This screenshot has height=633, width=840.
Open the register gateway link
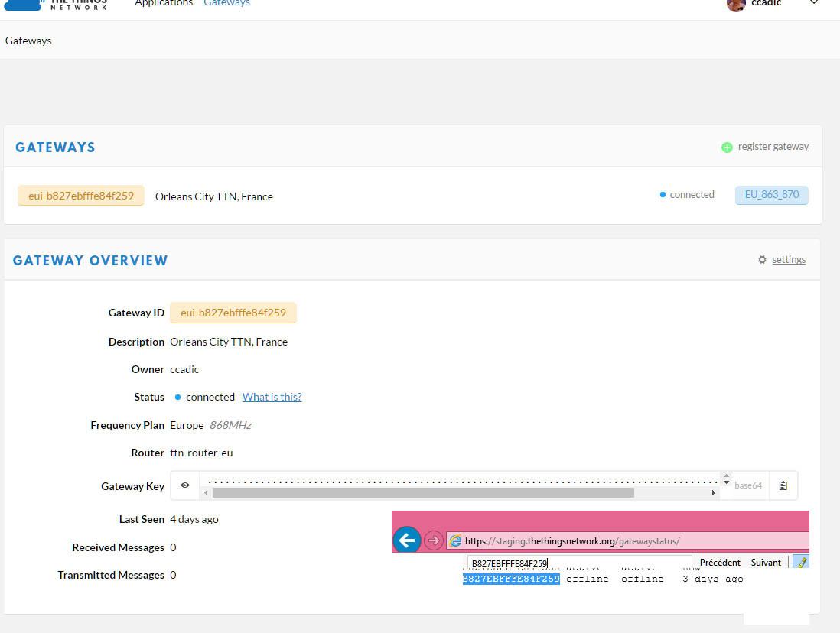(x=773, y=147)
